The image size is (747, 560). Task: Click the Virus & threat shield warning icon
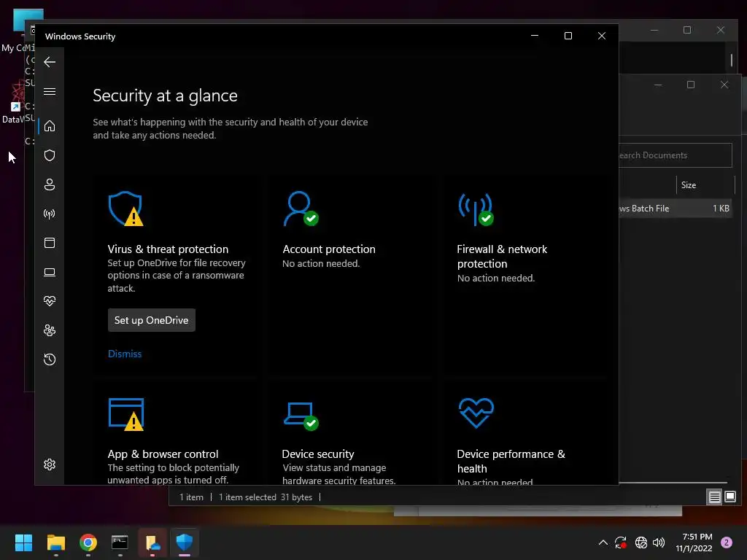[x=125, y=209]
